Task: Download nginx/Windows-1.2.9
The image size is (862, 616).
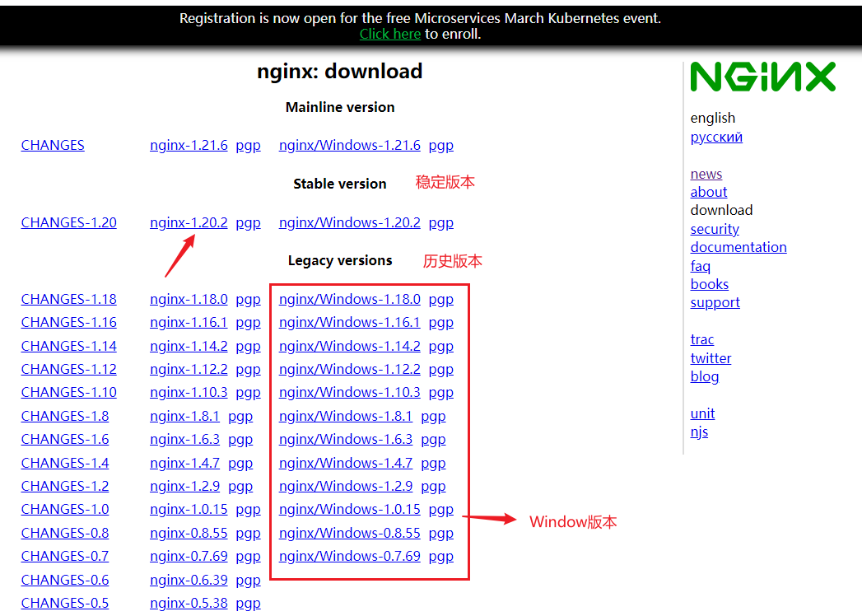Action: pos(346,486)
